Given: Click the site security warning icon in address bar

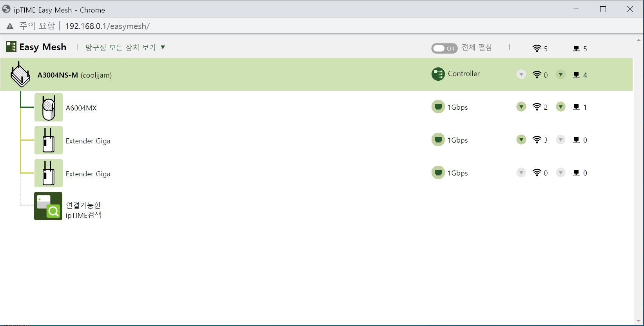Looking at the screenshot, I should pyautogui.click(x=10, y=26).
